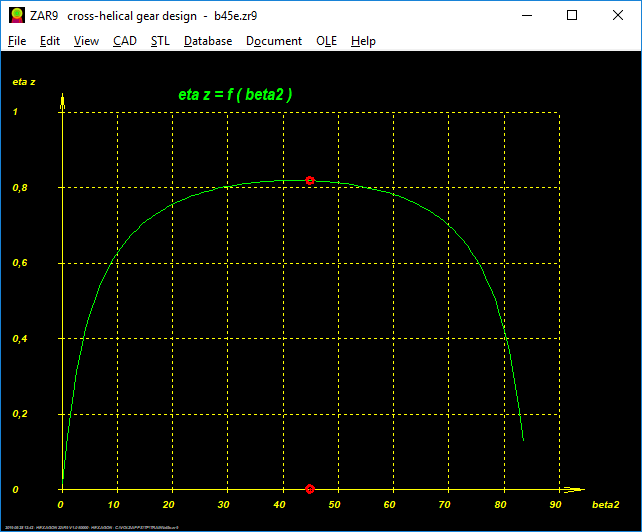This screenshot has width=642, height=532.
Task: Close the ZAR9 window
Action: coord(618,16)
